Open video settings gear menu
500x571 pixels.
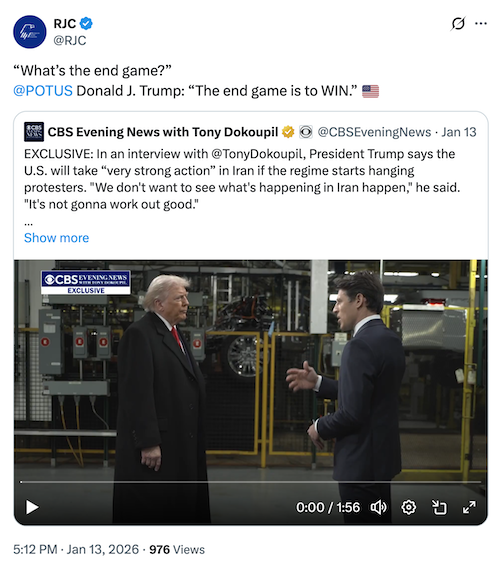409,507
